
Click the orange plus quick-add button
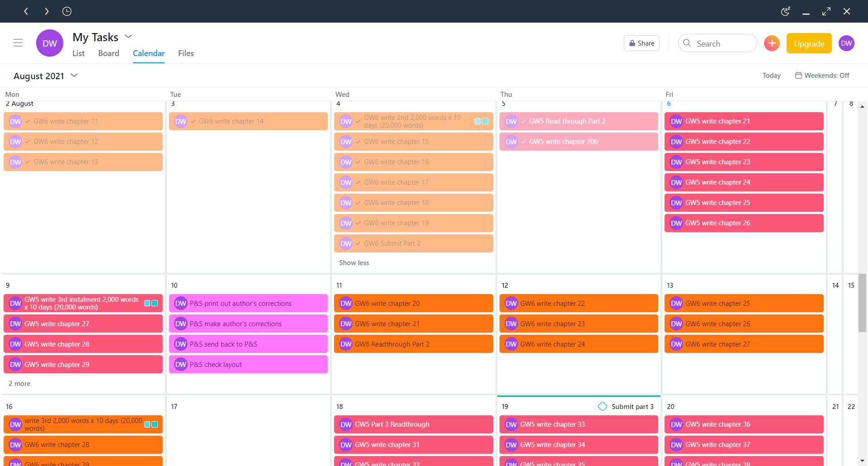tap(772, 43)
